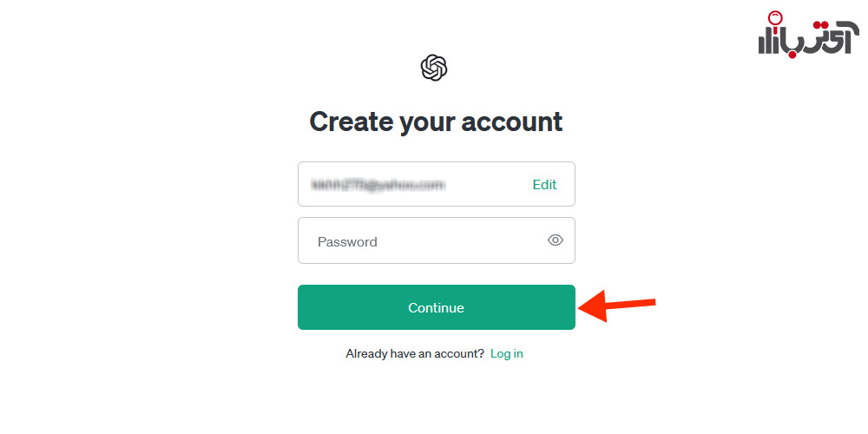Click the red magnifier glyph in watermark logo
The image size is (868, 434).
pos(775,21)
